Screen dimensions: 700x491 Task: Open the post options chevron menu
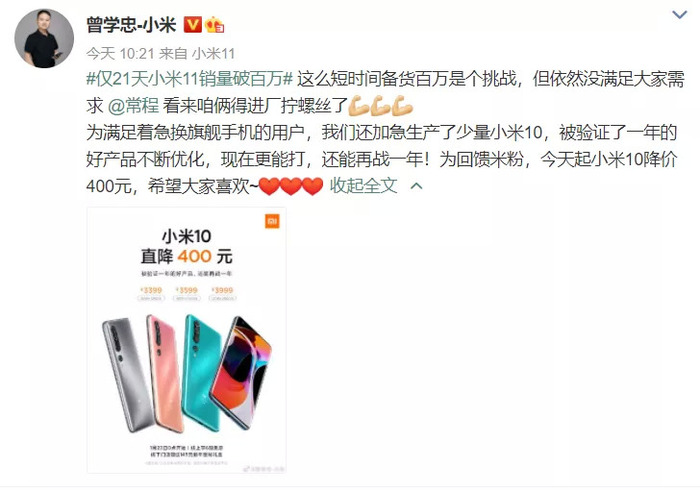(679, 15)
